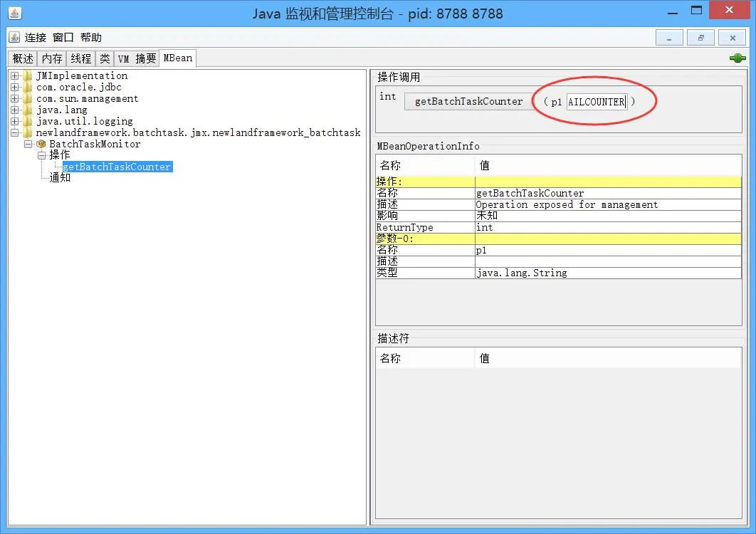
Task: Select the JMImplementation tree label
Action: pos(82,75)
